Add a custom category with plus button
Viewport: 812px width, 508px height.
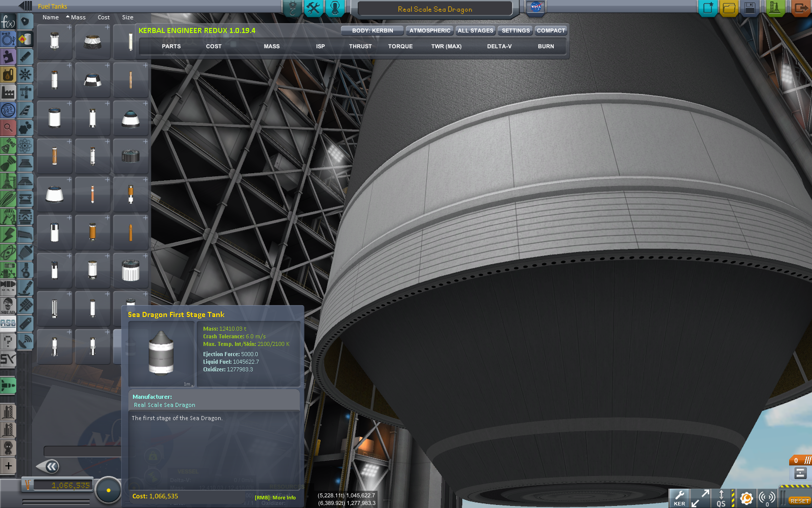[x=8, y=466]
